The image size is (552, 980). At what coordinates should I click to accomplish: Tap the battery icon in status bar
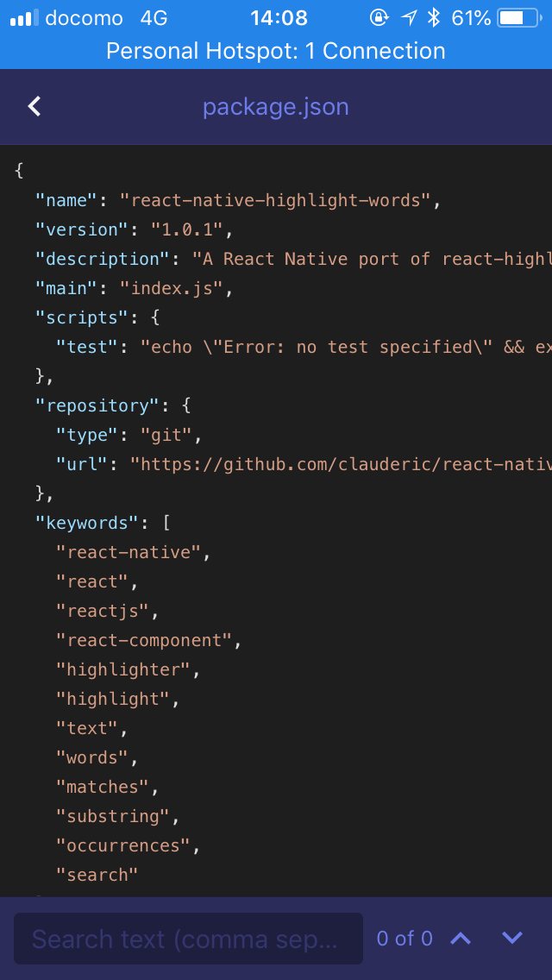517,17
